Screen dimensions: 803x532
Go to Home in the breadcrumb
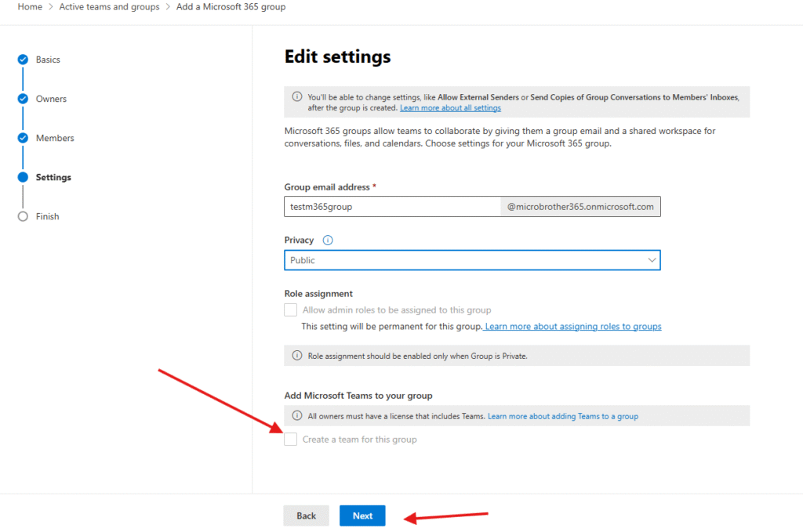tap(30, 7)
